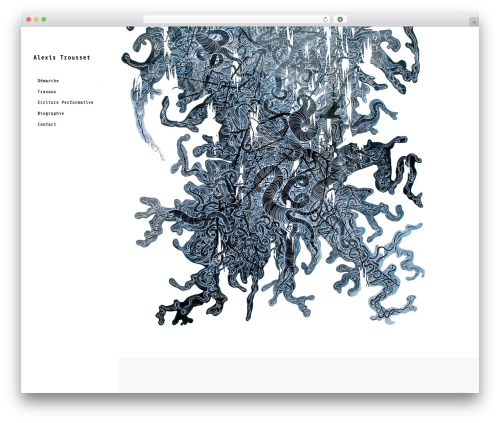Open the Travaux menu item
Viewport: 500px width, 423px height.
click(47, 92)
